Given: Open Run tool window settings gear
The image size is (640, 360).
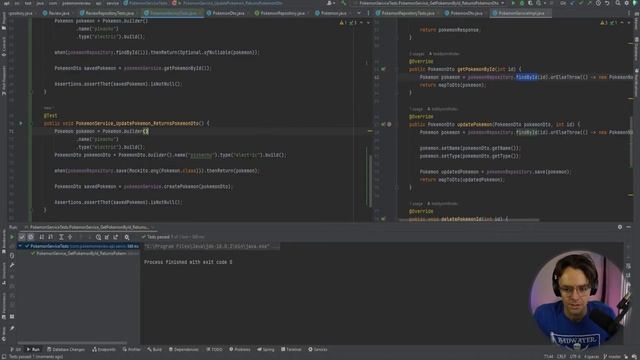Looking at the screenshot, I should (x=620, y=227).
